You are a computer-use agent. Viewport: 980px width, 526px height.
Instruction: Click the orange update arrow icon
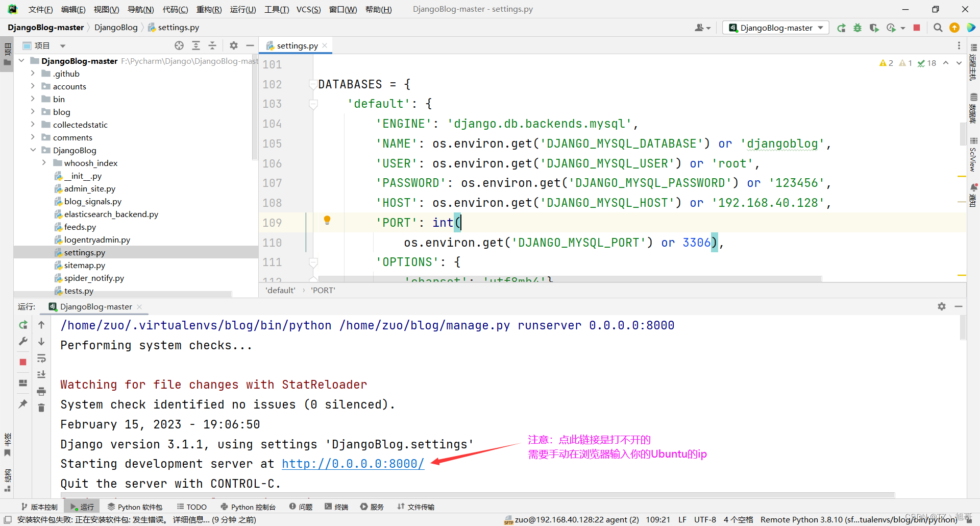pos(954,28)
